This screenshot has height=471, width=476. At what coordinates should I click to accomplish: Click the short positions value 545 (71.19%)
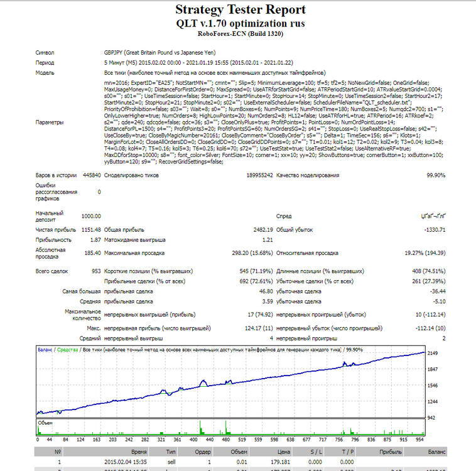[x=256, y=271]
